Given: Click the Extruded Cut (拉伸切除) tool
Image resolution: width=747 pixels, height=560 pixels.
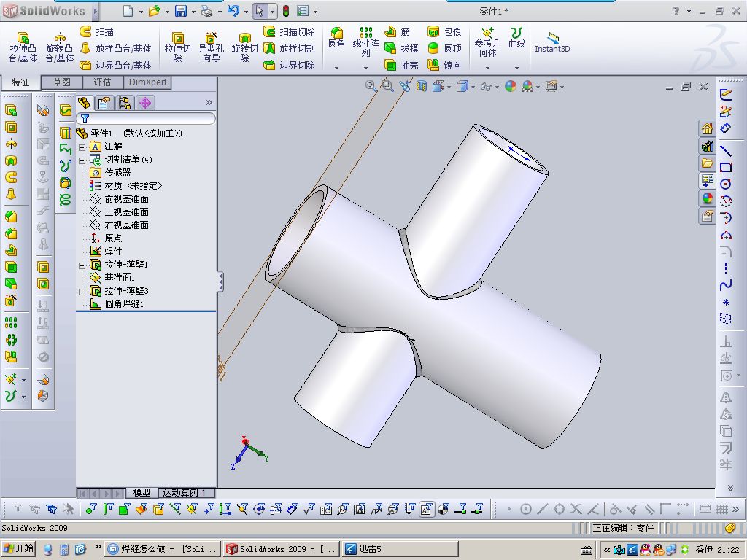Looking at the screenshot, I should tap(178, 47).
